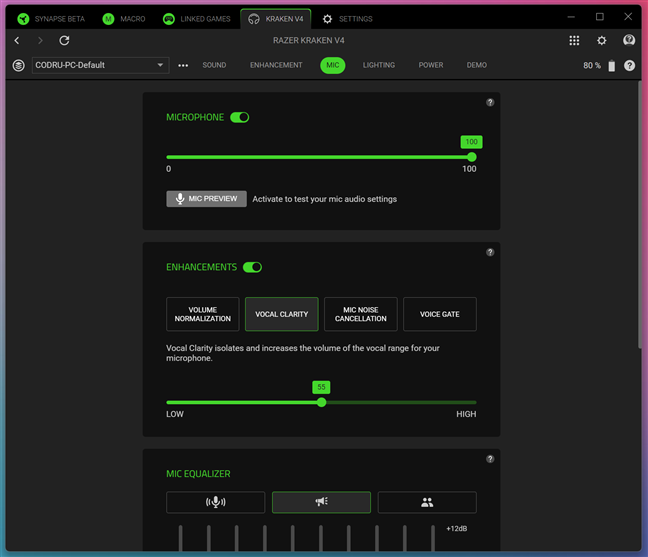Open the Linked Games tab
Screen dimensions: 648x557
point(197,19)
